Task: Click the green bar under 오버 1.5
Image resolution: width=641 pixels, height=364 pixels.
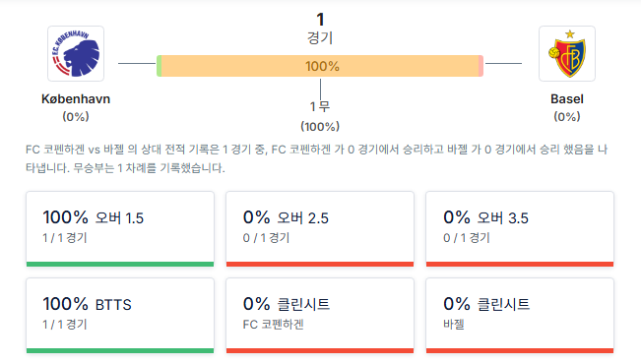Action: tap(120, 264)
